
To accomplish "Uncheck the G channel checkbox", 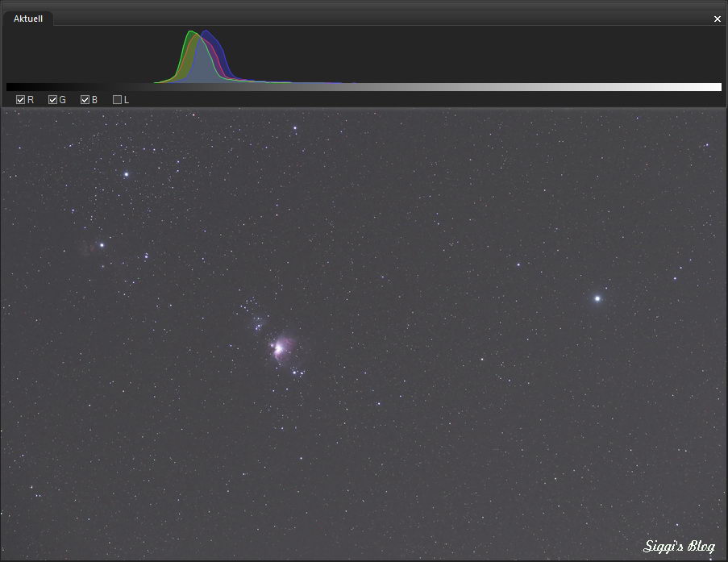I will pos(53,100).
